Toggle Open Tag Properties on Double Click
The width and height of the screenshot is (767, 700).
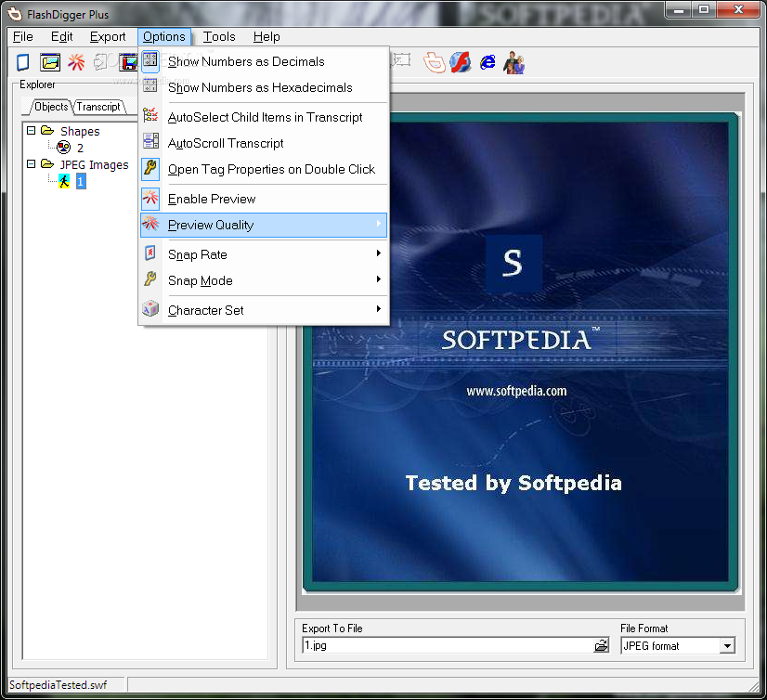point(264,169)
